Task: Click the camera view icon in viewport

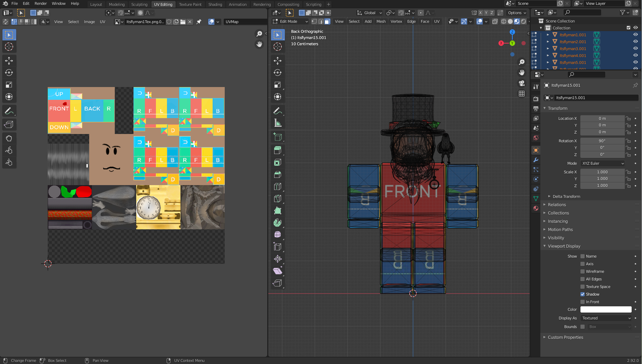Action: (x=522, y=83)
